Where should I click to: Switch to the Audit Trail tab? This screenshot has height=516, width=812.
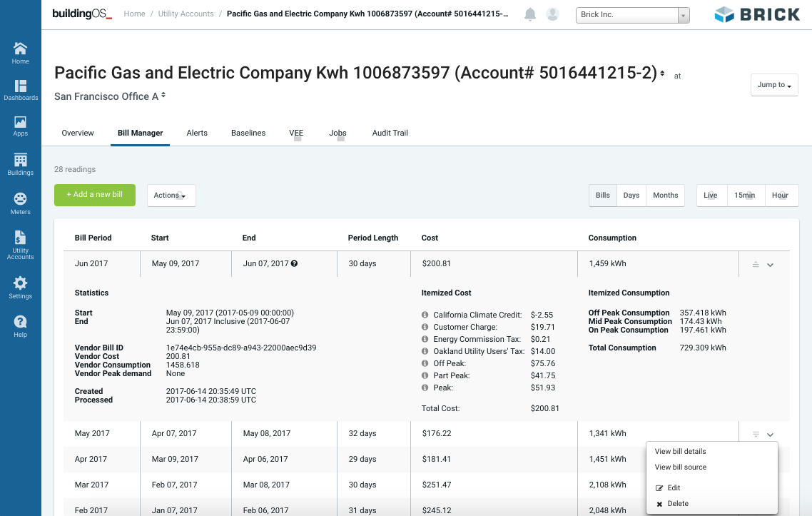[x=390, y=133]
